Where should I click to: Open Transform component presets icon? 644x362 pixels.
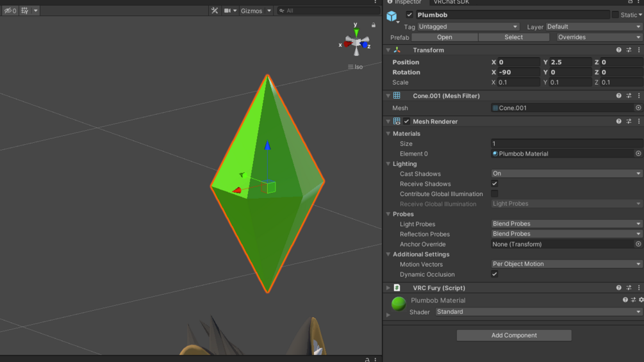pos(629,50)
